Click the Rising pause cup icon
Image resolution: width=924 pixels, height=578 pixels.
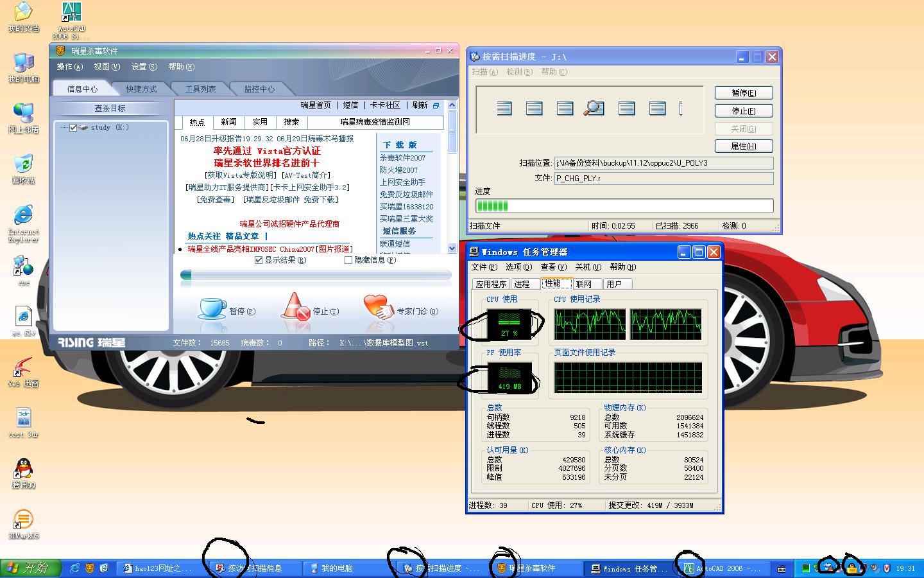[x=212, y=308]
